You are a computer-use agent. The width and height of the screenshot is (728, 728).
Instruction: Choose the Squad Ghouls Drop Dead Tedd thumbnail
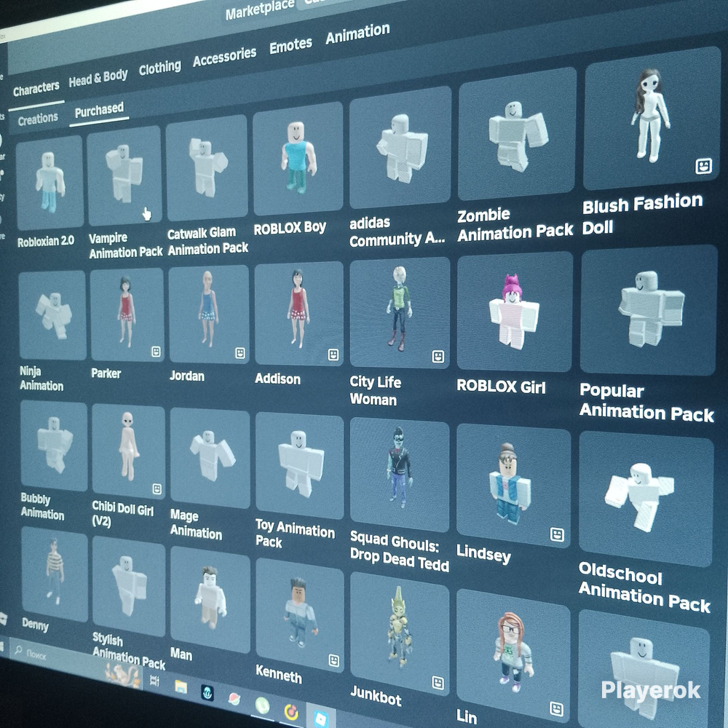(400, 475)
